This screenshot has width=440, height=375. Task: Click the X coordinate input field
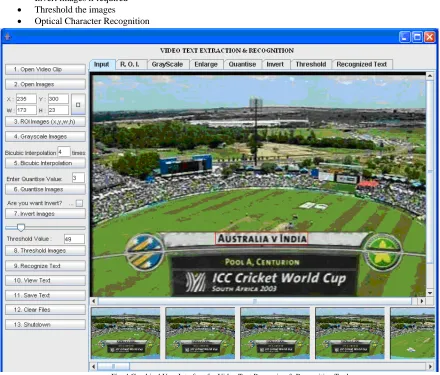(26, 99)
